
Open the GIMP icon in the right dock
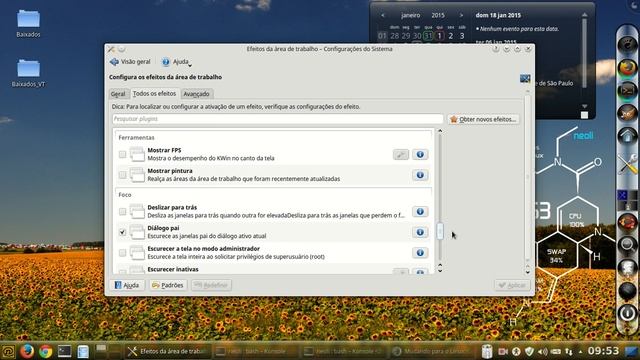pyautogui.click(x=627, y=113)
